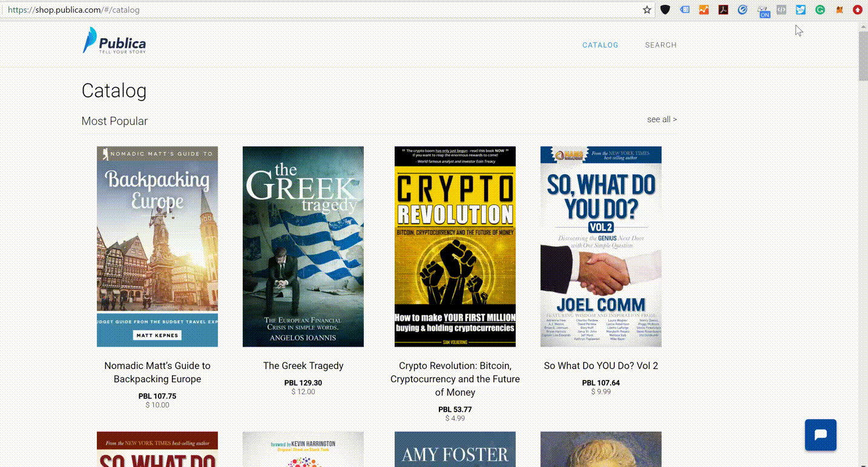Open the blue chat support widget
The image size is (868, 467).
(x=821, y=435)
